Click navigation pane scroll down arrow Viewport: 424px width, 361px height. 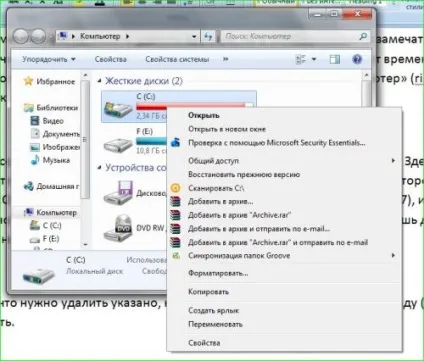85,244
